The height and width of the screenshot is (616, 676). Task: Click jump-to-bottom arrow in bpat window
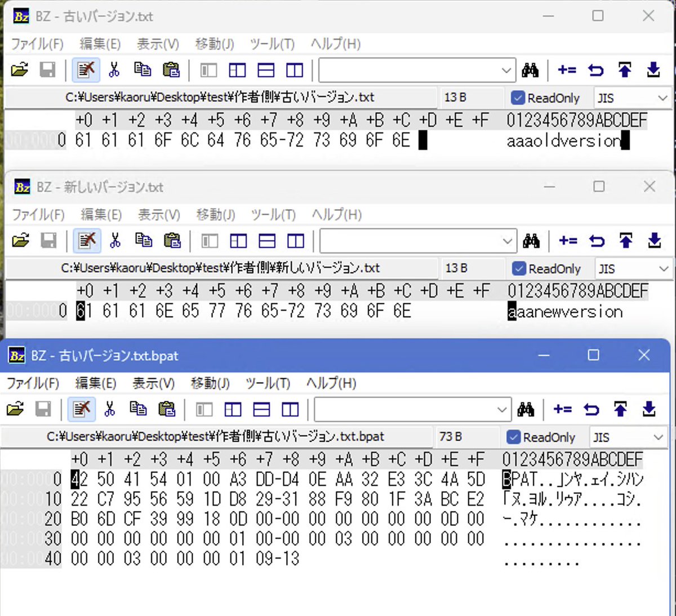coord(649,409)
